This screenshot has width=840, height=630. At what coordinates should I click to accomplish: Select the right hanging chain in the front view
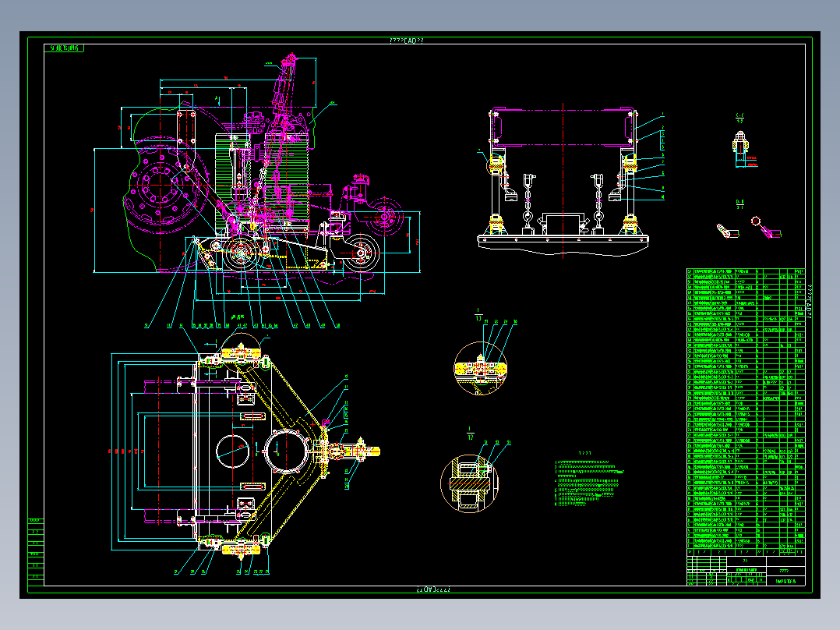(x=598, y=202)
